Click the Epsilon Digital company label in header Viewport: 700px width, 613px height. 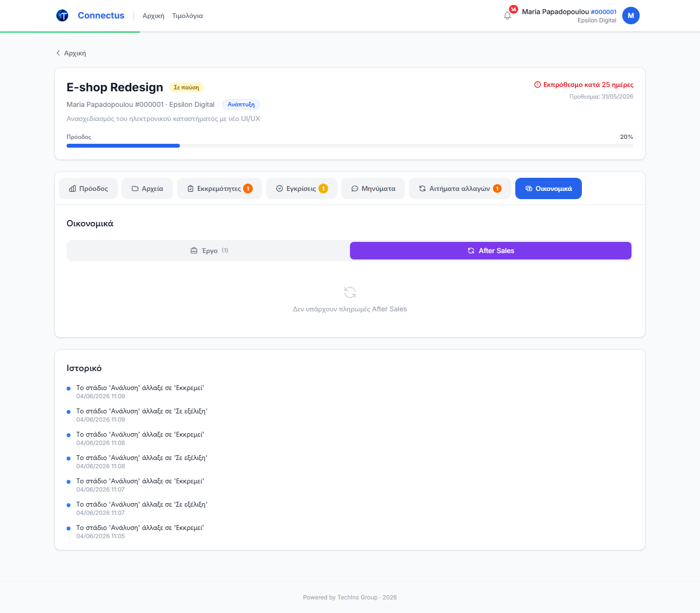click(x=597, y=20)
